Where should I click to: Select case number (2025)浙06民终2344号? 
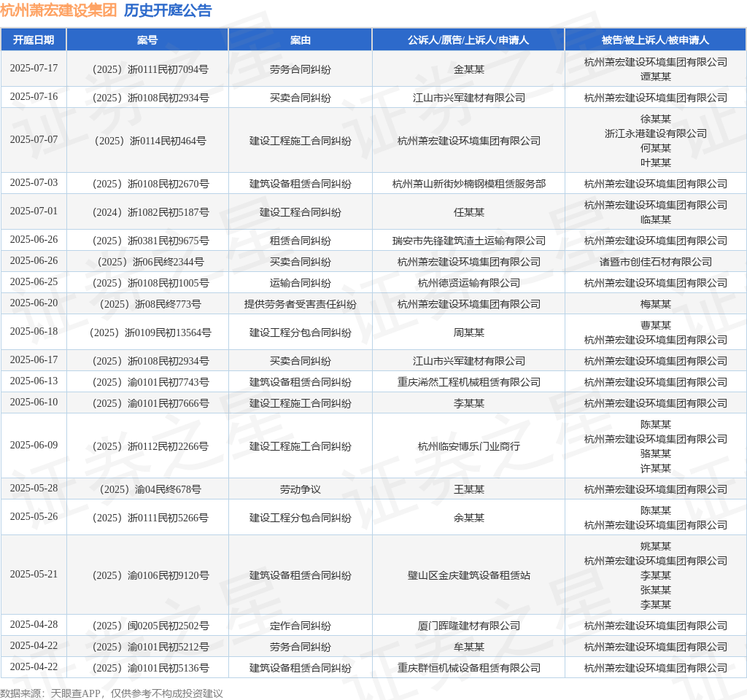[150, 262]
